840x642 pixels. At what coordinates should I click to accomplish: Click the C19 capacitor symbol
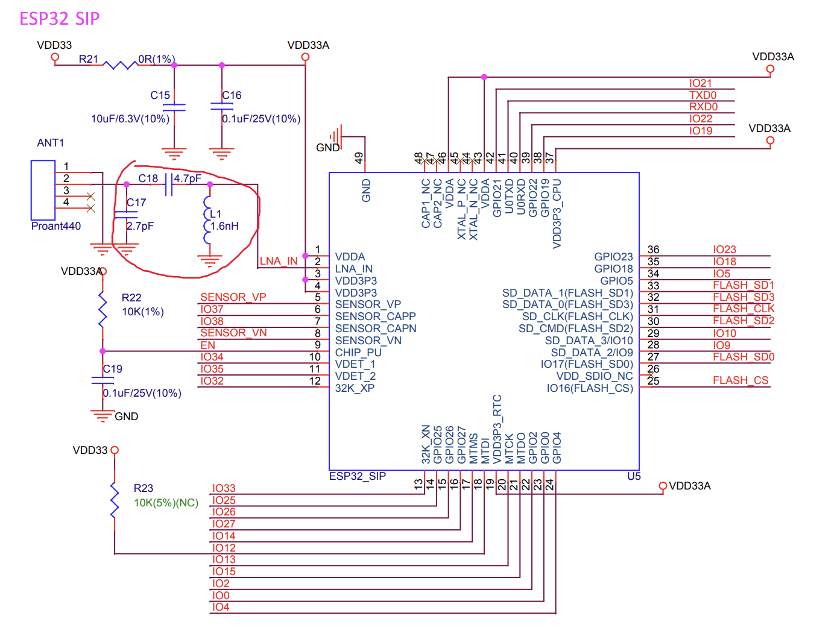103,380
